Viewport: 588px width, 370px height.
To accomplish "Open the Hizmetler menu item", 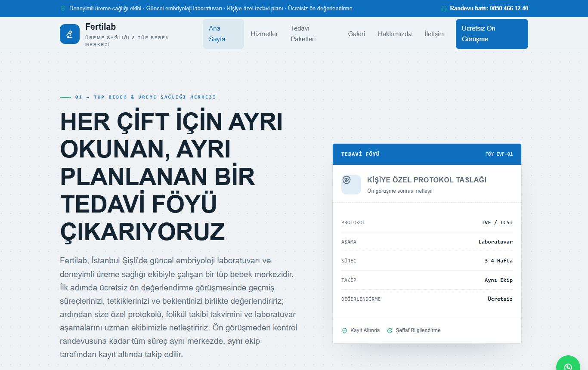I will tap(264, 34).
